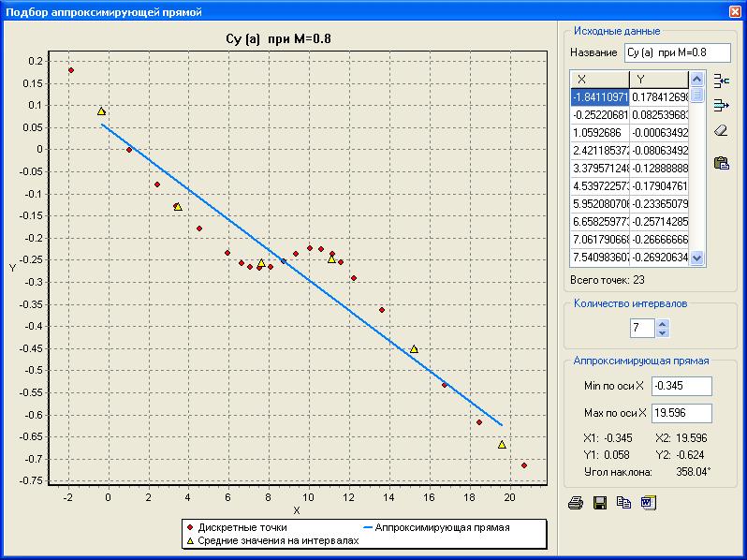
Task: Click the eraser icon to clear data
Action: pos(722,130)
